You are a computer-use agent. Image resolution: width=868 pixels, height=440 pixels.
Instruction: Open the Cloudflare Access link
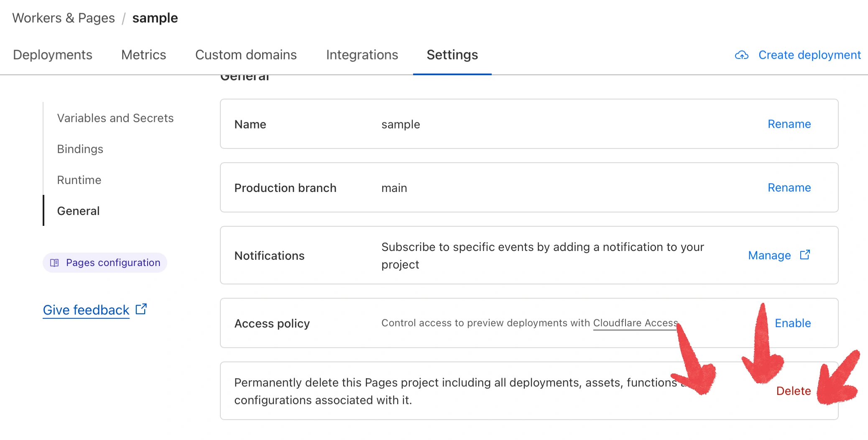tap(635, 323)
